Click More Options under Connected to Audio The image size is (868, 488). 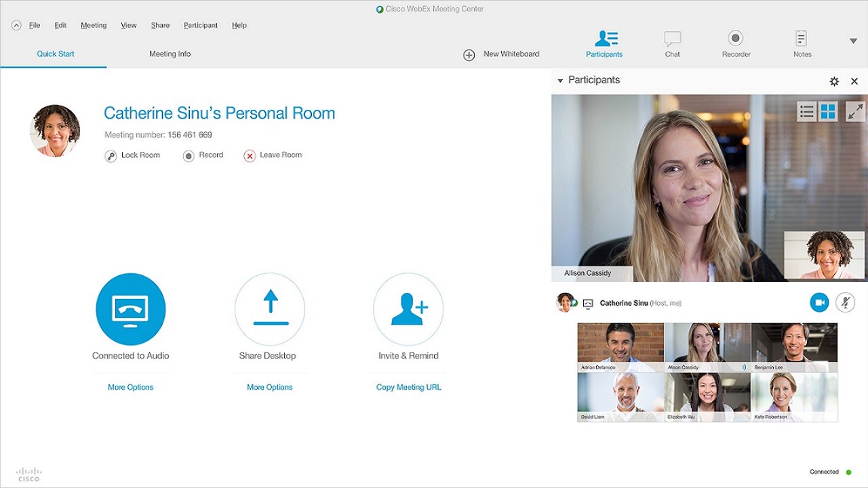[x=131, y=388]
